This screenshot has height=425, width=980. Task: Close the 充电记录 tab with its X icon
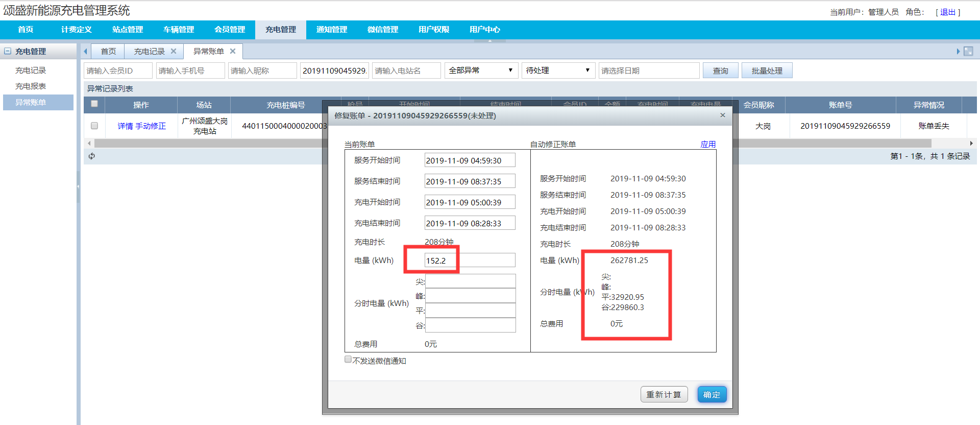174,51
